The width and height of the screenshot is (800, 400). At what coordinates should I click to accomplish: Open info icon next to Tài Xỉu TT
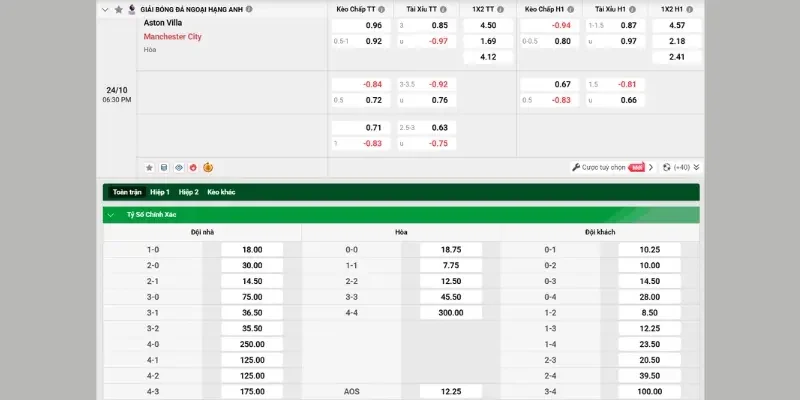(x=443, y=10)
